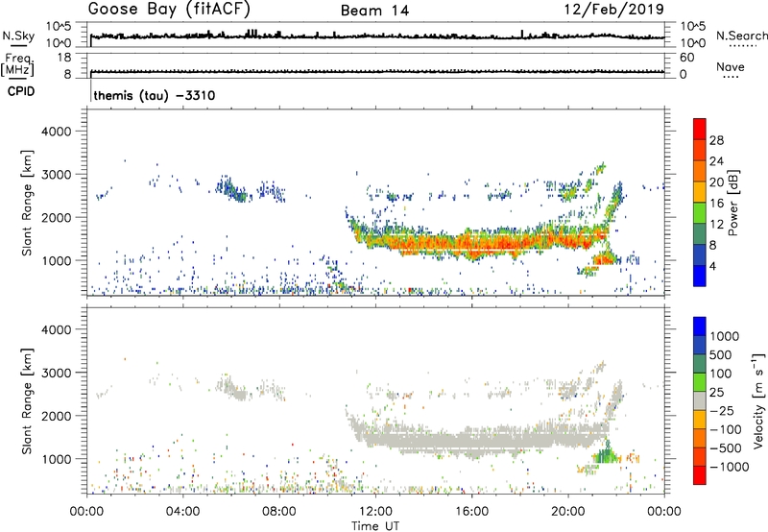Click the '1000' tick label on velocity colorbar

pyautogui.click(x=725, y=336)
